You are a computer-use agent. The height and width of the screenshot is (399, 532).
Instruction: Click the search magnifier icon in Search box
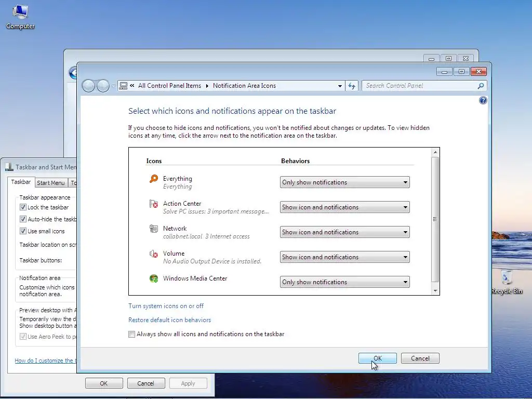pos(481,86)
